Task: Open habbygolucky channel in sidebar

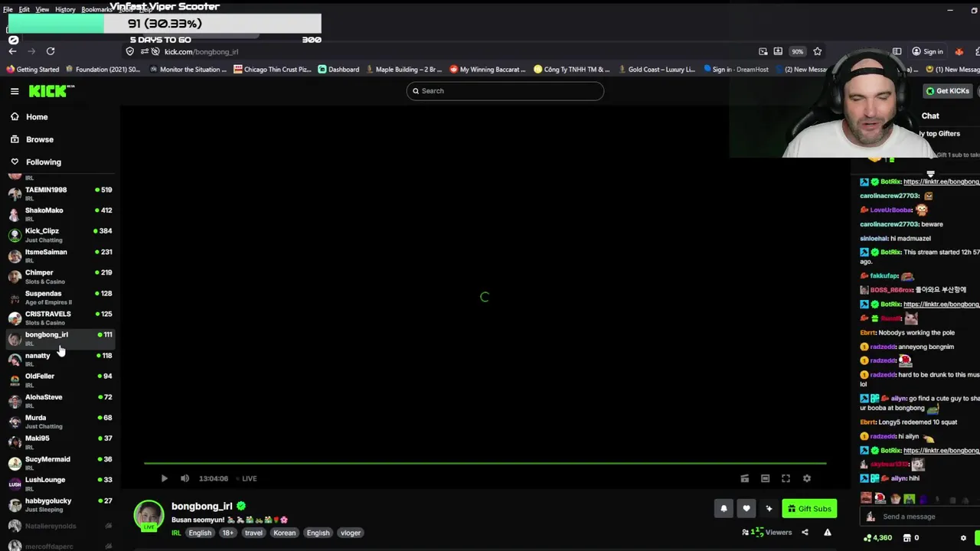Action: tap(60, 504)
